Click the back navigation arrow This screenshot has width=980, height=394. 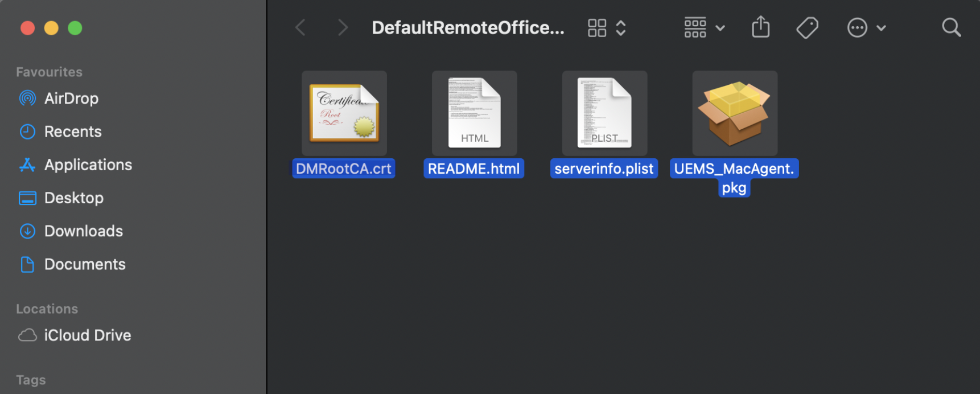click(x=300, y=27)
